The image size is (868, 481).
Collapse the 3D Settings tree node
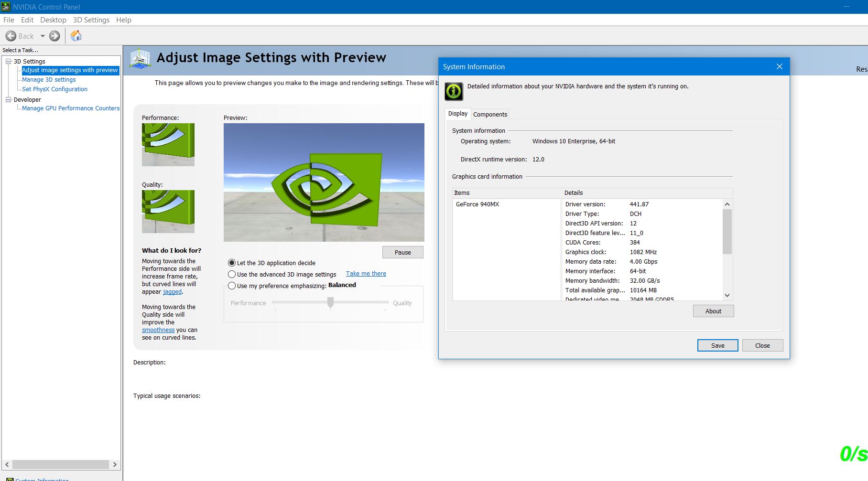click(8, 61)
